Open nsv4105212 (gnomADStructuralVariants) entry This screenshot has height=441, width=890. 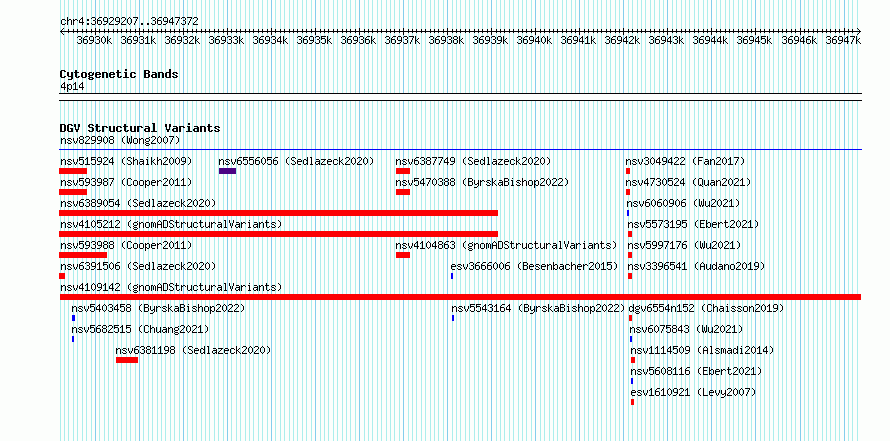click(x=171, y=224)
